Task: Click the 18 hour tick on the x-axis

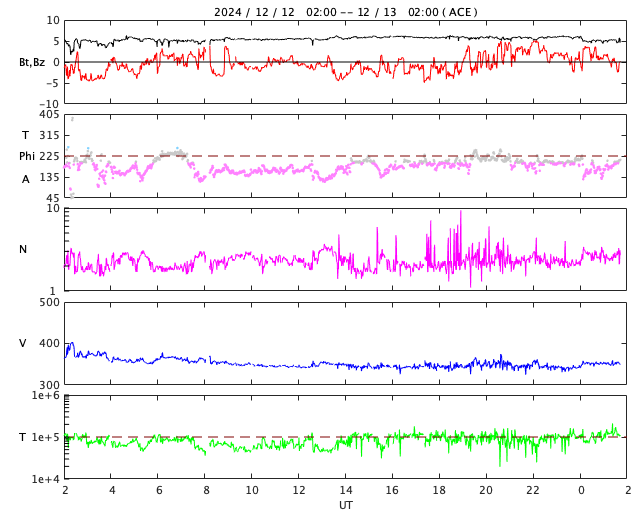Action: click(x=439, y=491)
